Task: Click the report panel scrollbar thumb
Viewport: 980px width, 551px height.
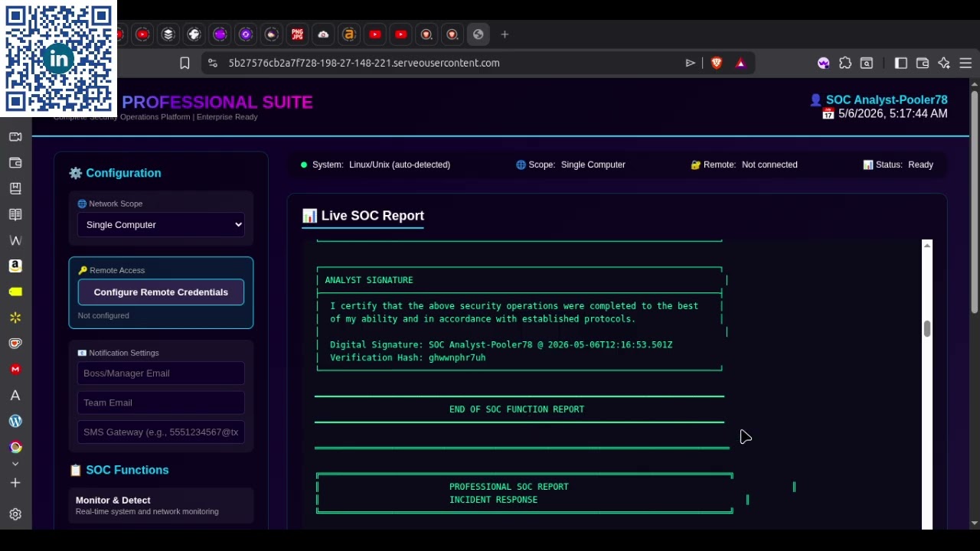Action: click(927, 329)
